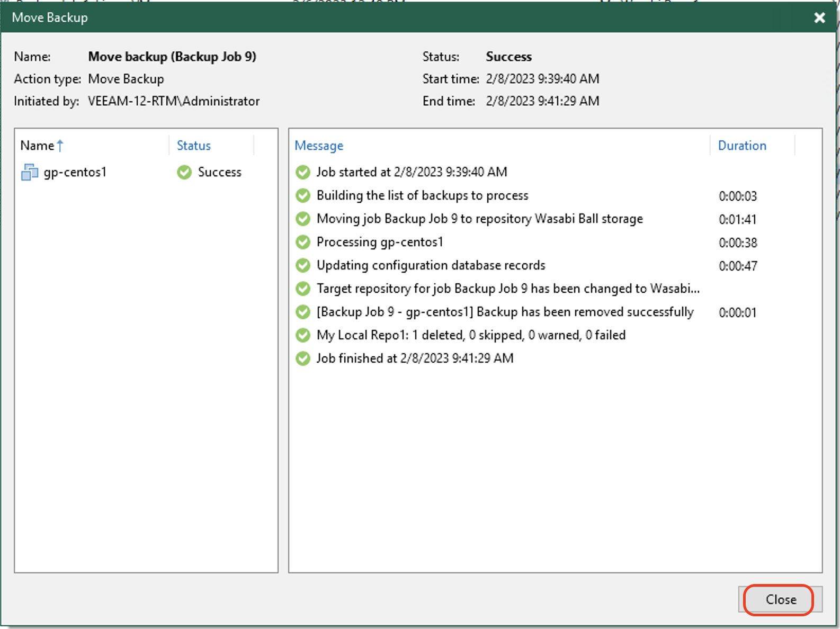The image size is (840, 629).
Task: Click check icon for Moving job message
Action: (303, 219)
